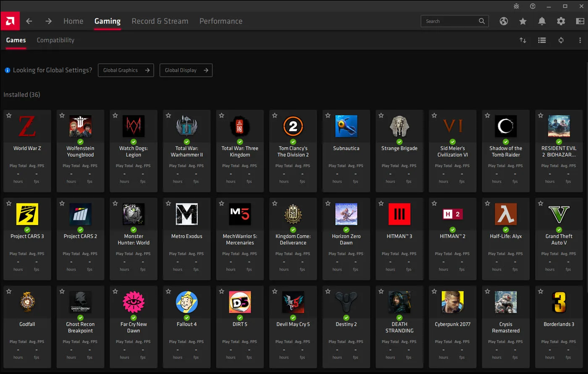The image size is (588, 374).
Task: Open the DEATH STRANDING card
Action: click(399, 327)
